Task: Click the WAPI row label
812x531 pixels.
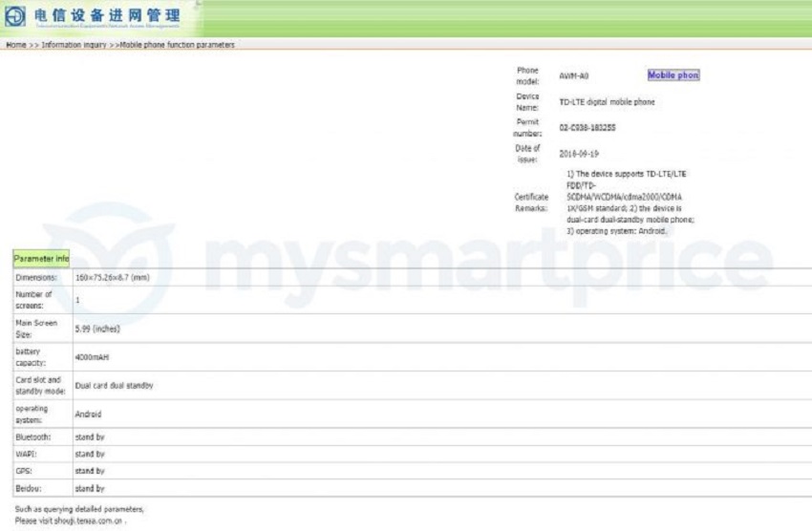Action: point(26,454)
